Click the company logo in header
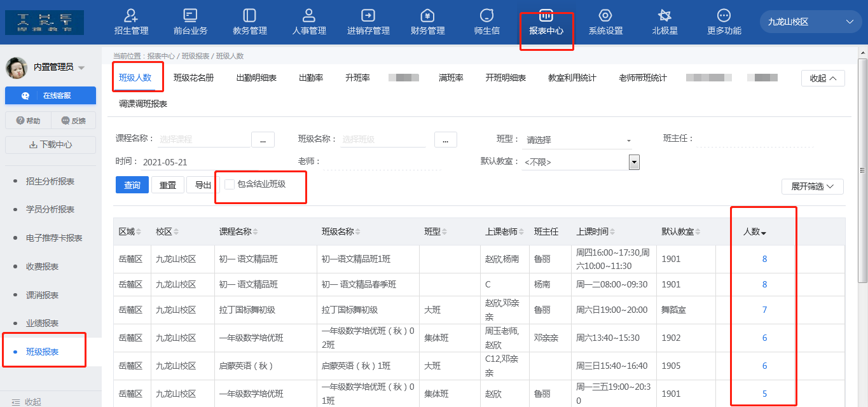The width and height of the screenshot is (868, 407). point(44,22)
